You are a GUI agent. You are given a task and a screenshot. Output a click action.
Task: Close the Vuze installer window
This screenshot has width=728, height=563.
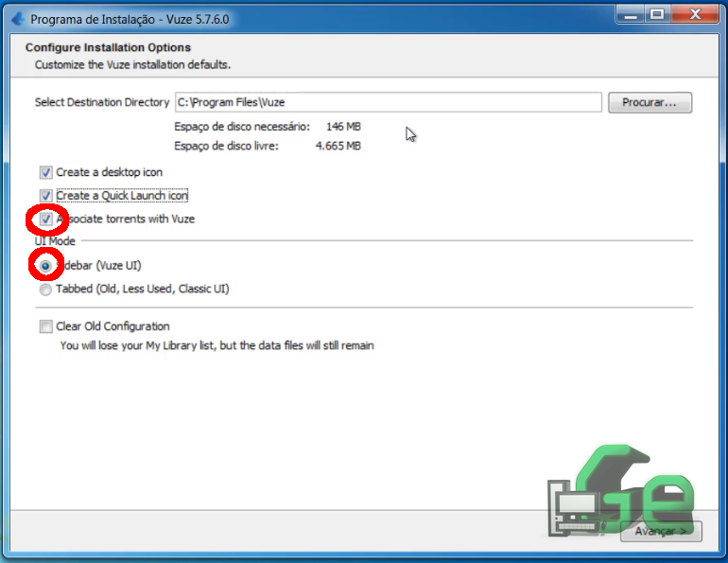(x=695, y=15)
